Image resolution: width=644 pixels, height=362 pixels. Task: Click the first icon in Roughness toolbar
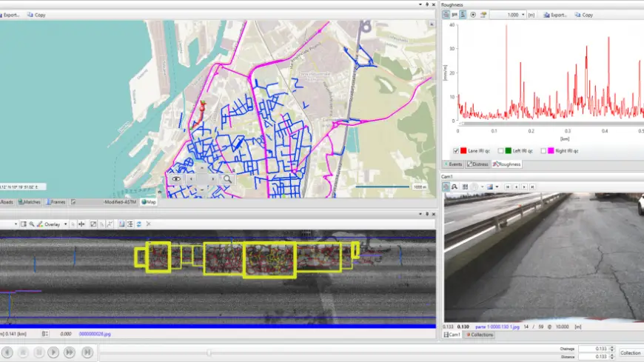pos(446,15)
